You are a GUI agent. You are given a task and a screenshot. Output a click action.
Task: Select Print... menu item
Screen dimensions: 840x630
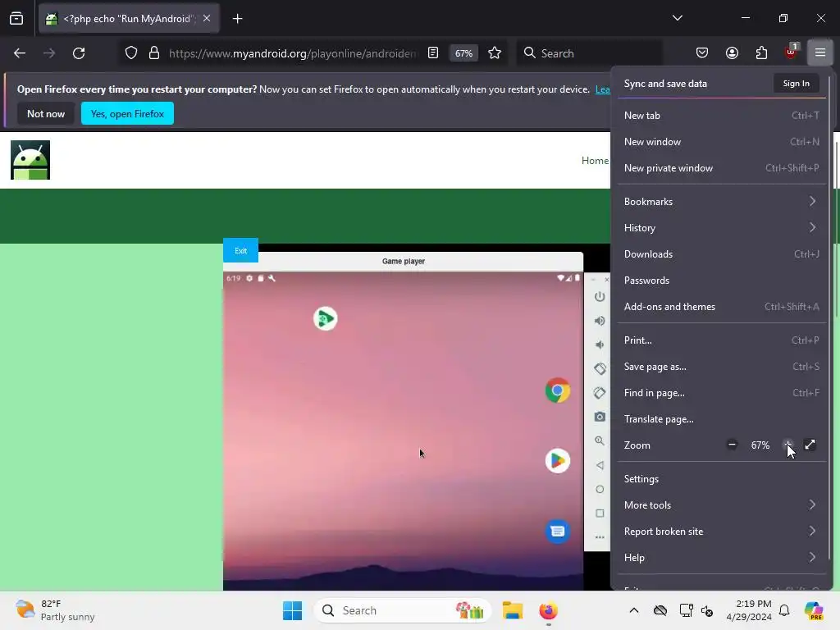click(x=721, y=340)
